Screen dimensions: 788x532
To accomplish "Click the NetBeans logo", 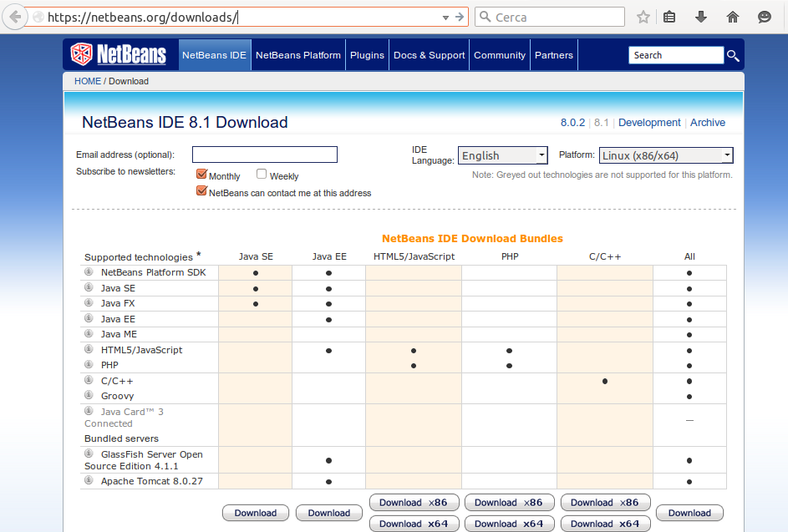I will click(x=119, y=54).
